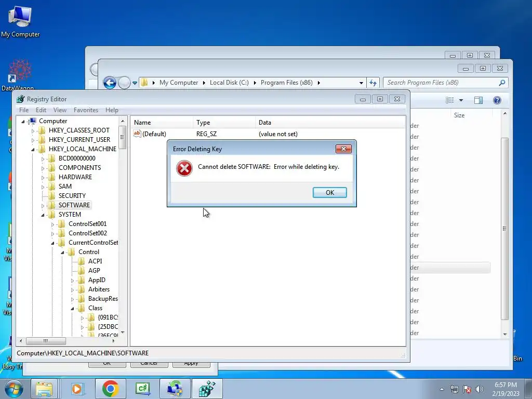Viewport: 532px width, 399px height.
Task: Select the ACPI key folder icon
Action: click(82, 261)
